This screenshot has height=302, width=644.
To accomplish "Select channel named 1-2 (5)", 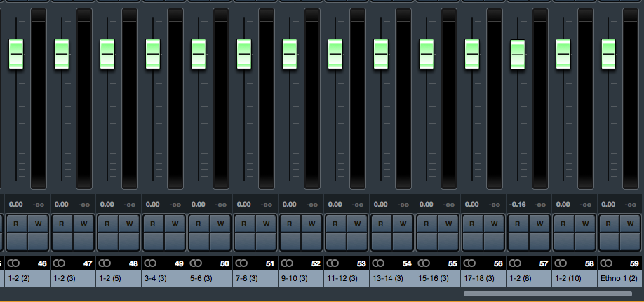I will coord(119,279).
